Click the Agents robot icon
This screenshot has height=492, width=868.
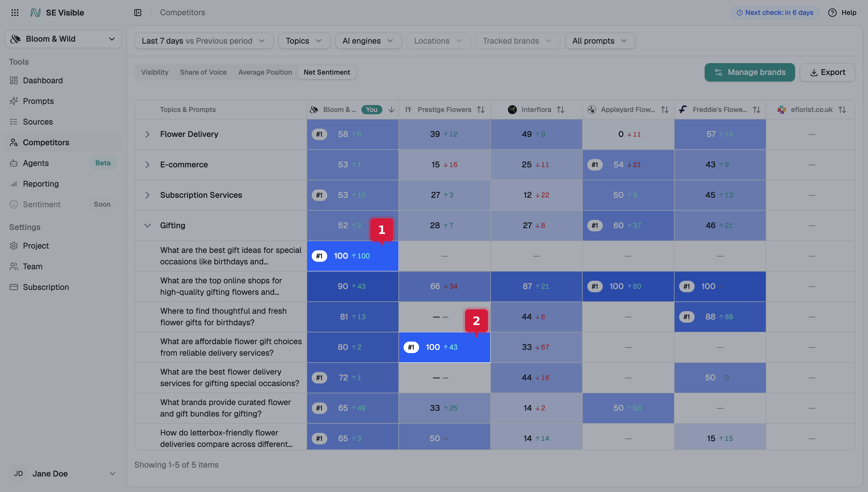tap(14, 163)
